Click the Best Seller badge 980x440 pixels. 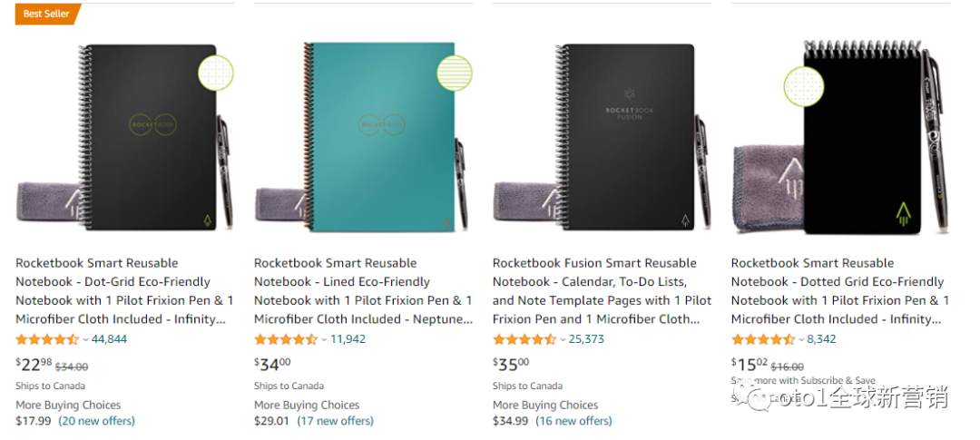(47, 14)
